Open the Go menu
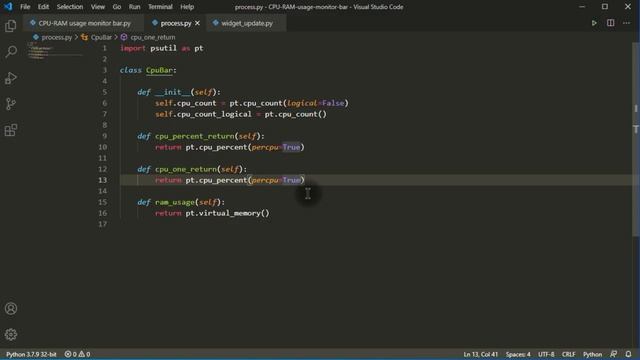The height and width of the screenshot is (360, 640). pos(117,7)
